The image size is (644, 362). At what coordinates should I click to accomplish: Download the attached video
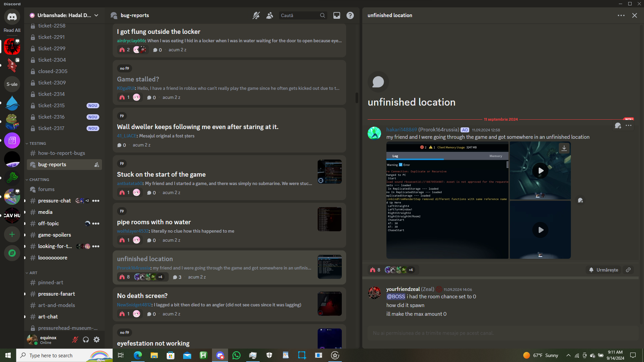click(564, 148)
